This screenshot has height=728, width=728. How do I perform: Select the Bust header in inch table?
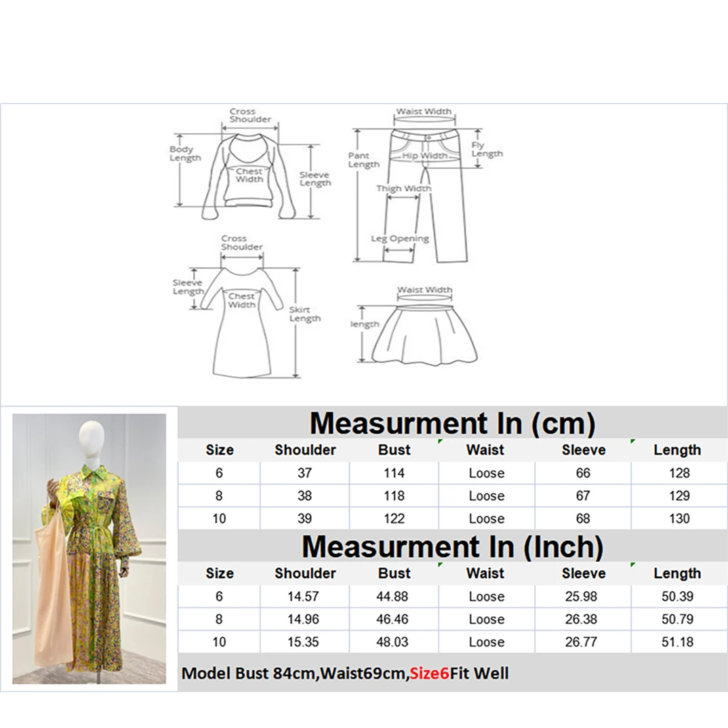tap(395, 573)
